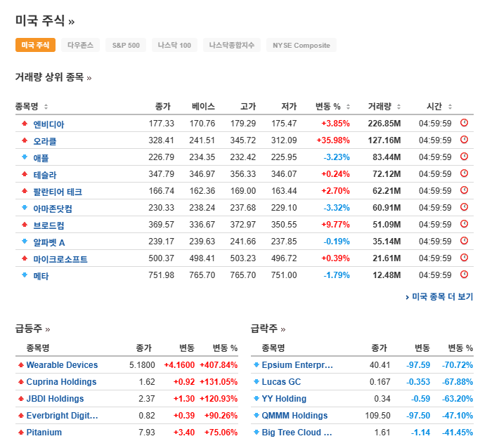
Task: Open the Cuprina Holdings stock link
Action: (61, 381)
